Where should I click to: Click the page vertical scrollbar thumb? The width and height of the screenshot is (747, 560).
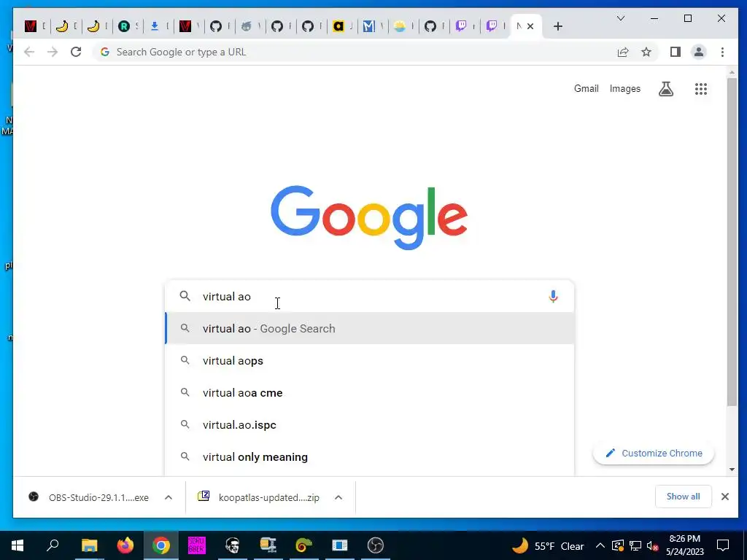coord(732,242)
